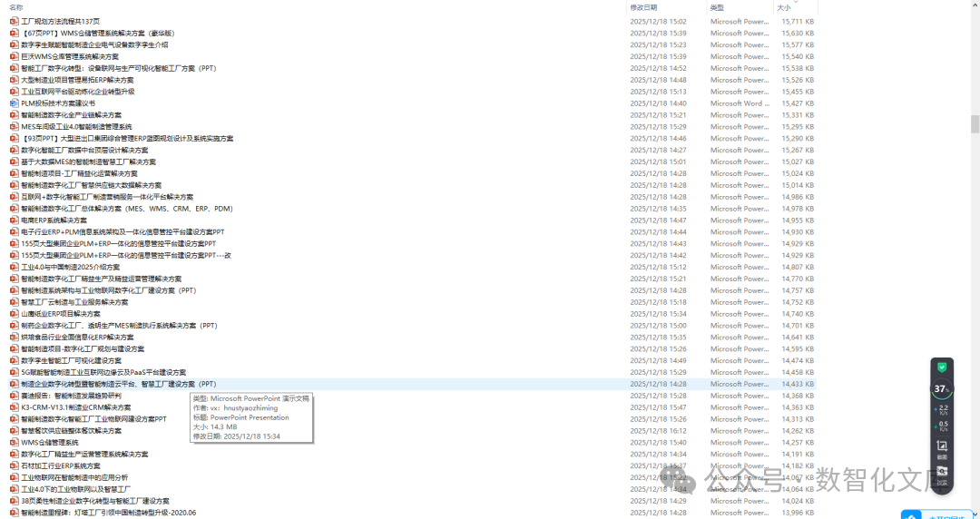This screenshot has height=519, width=980.
Task: Select the file icon of 电商ERP系统解决方案
Action: [15, 220]
